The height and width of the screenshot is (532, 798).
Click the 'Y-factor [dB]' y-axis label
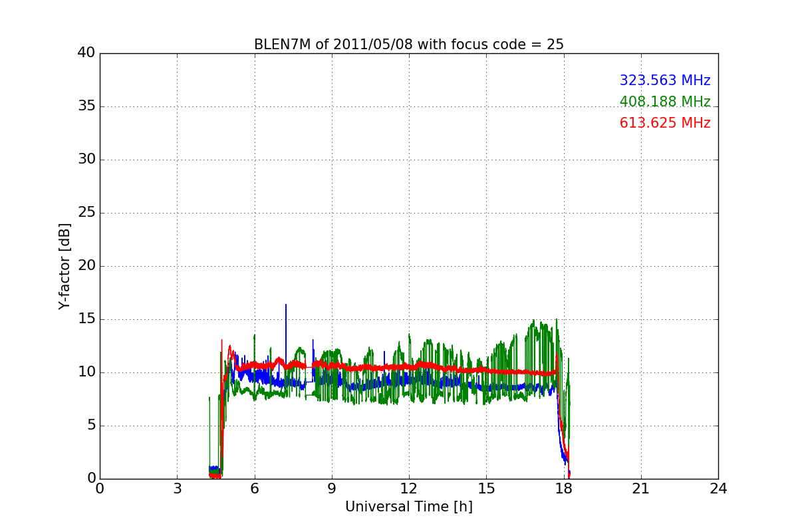(64, 266)
